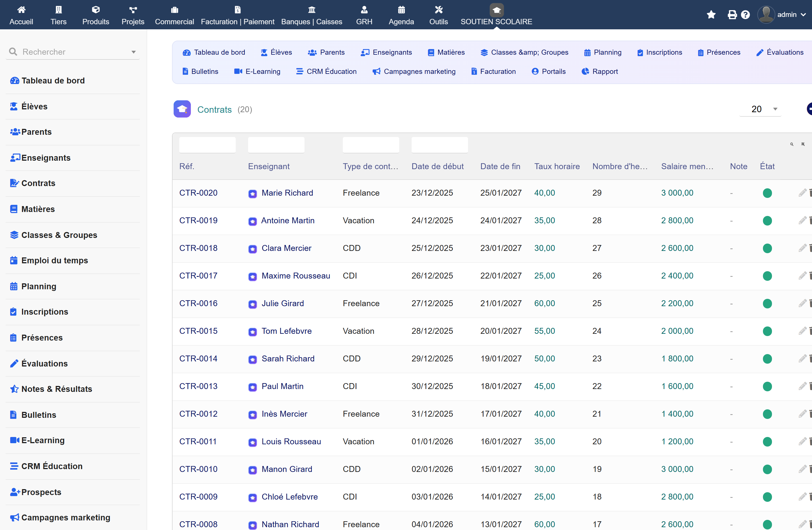812x530 pixels.
Task: Click the print icon in top bar
Action: (x=732, y=15)
